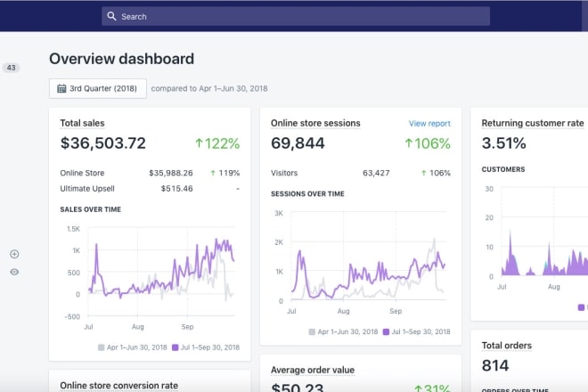Click the search magnifier icon

(x=111, y=16)
